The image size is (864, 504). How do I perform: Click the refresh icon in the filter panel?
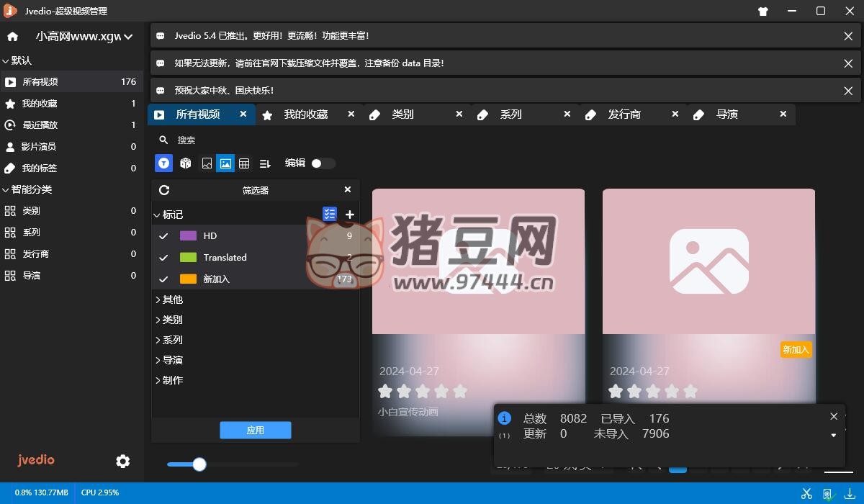pyautogui.click(x=164, y=190)
